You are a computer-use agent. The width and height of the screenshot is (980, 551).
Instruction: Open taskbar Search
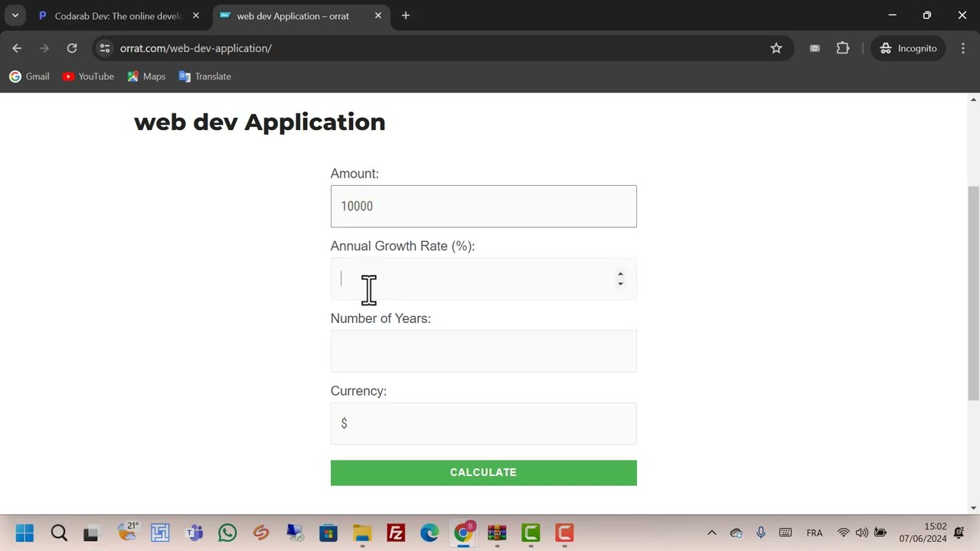tap(59, 533)
